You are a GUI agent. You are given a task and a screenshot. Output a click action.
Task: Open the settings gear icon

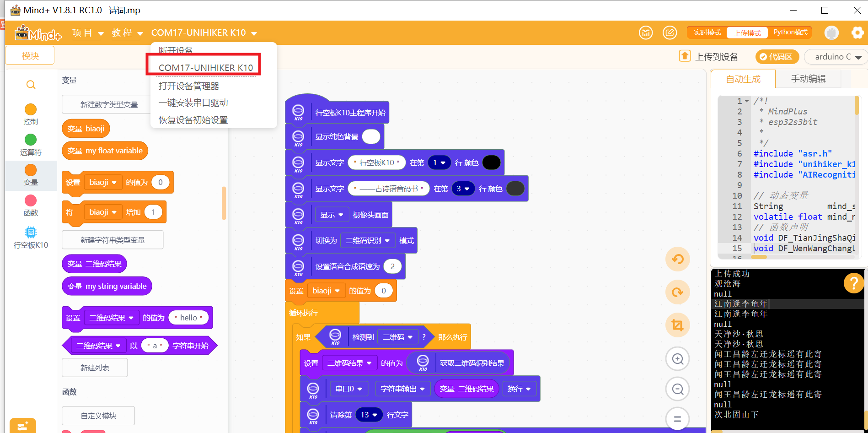click(857, 32)
